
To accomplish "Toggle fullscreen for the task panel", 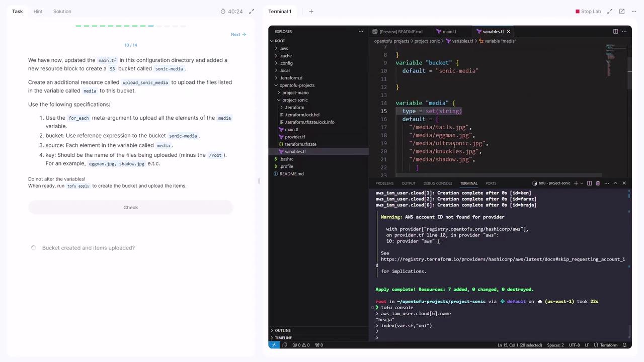I will (x=251, y=11).
